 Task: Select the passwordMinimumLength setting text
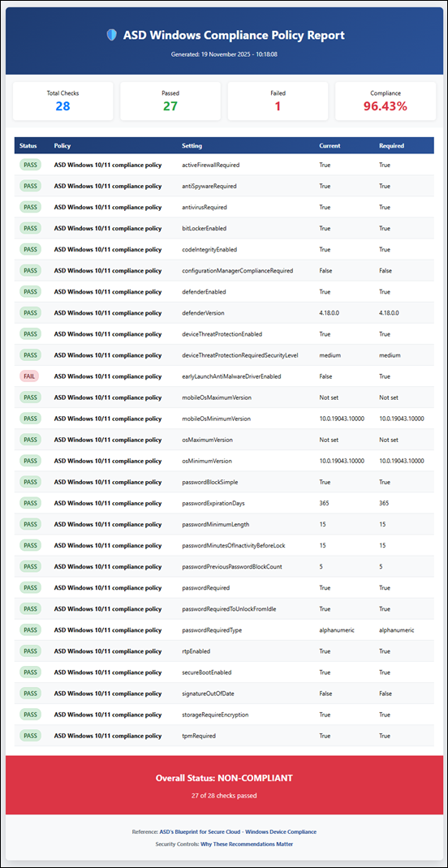click(x=214, y=524)
